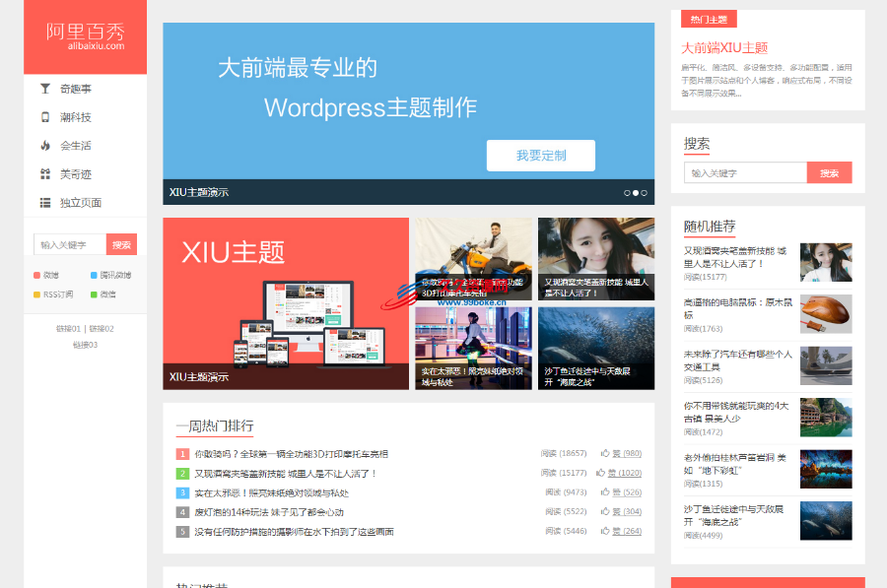
Task: Click the 输入关键字 field in right search panel
Action: pos(744,171)
